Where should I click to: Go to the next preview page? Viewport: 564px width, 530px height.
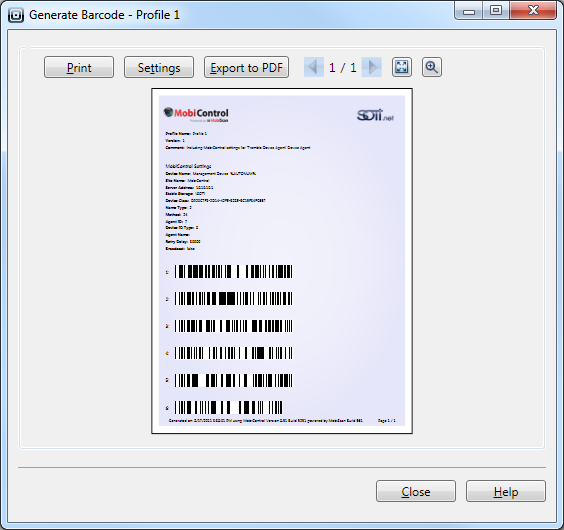(x=372, y=67)
